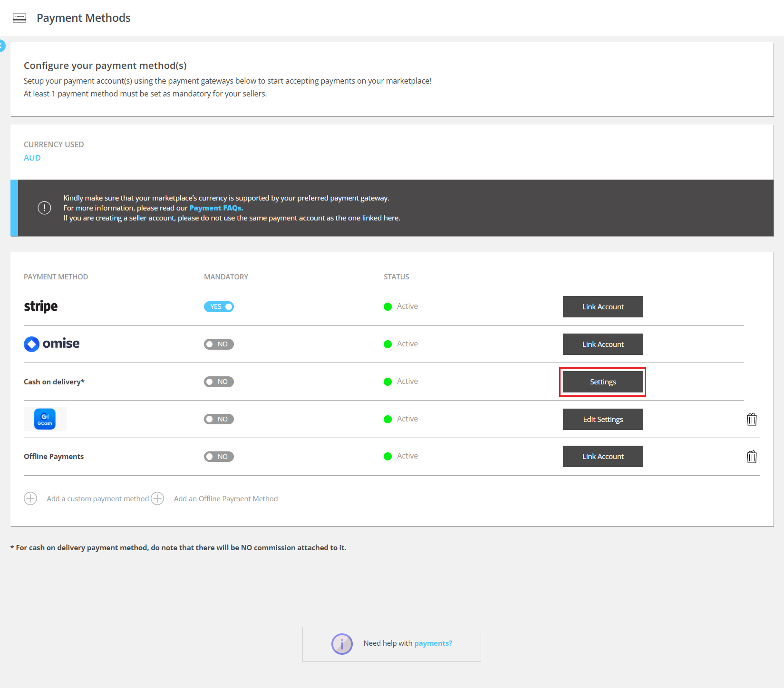This screenshot has height=688, width=784.
Task: Click the Configure your payment method(s) heading
Action: [x=105, y=66]
